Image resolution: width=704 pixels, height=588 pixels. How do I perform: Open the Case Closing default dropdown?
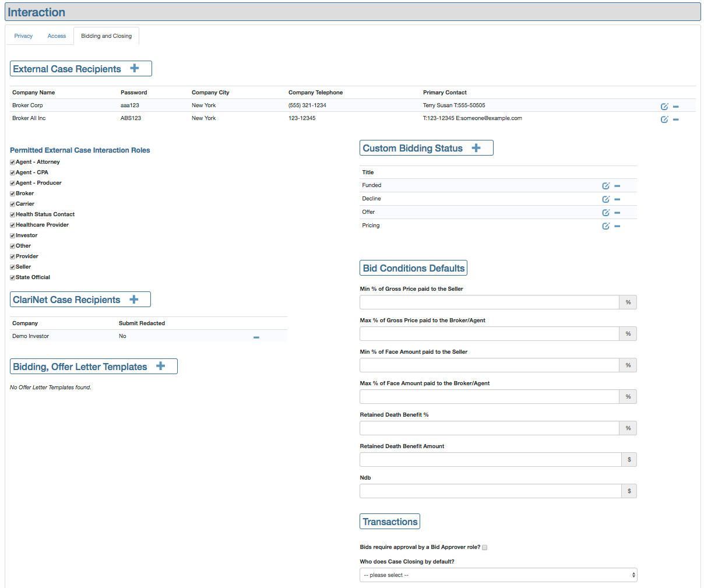(498, 575)
